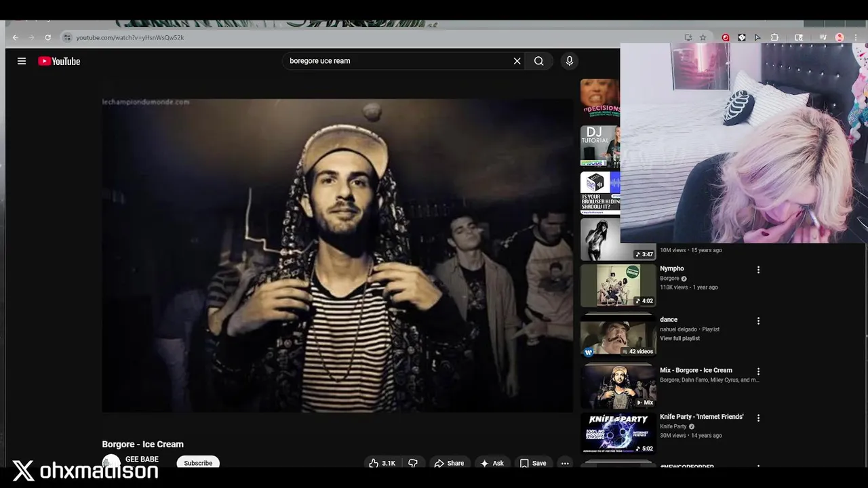
Task: Open the Nympho video title
Action: click(x=672, y=268)
